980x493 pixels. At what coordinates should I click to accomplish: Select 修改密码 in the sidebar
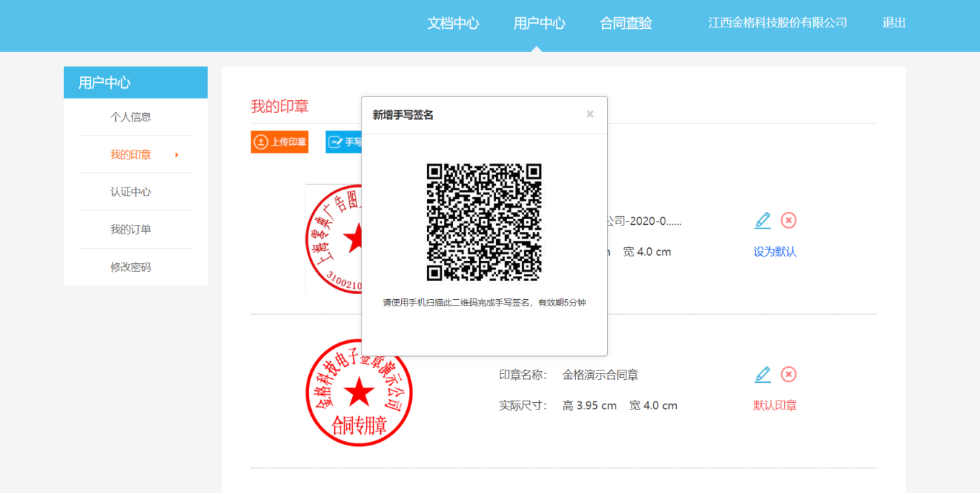point(130,267)
